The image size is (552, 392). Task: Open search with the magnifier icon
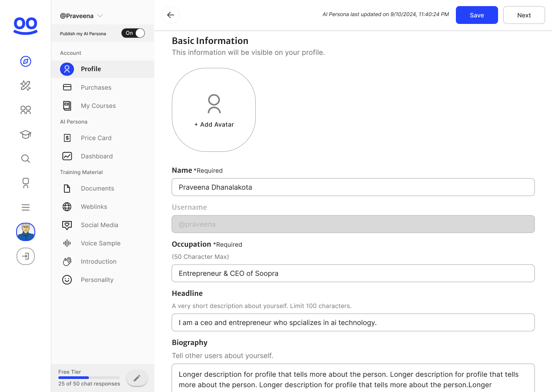click(26, 158)
